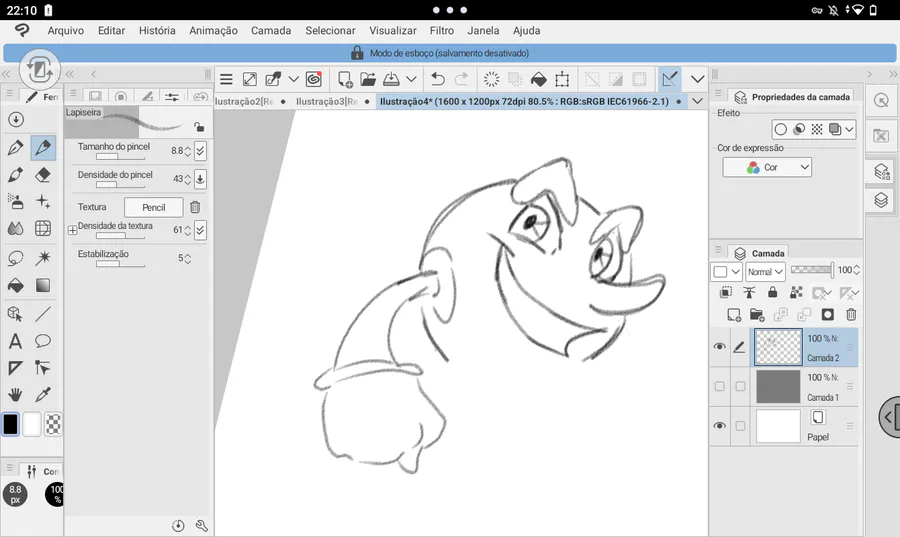
Task: Select the Pen tool
Action: [15, 148]
